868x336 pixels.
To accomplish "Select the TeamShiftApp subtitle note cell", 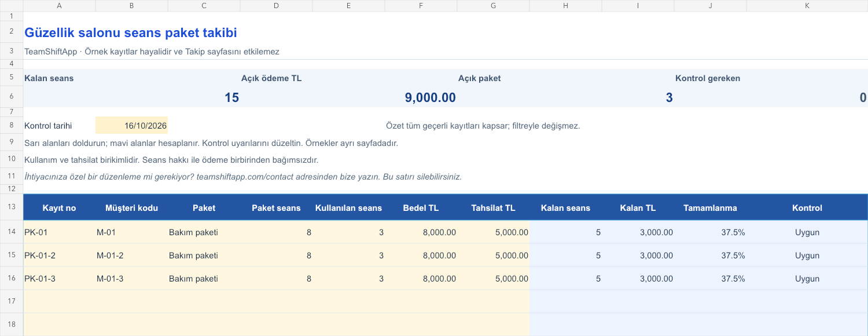I will [152, 52].
